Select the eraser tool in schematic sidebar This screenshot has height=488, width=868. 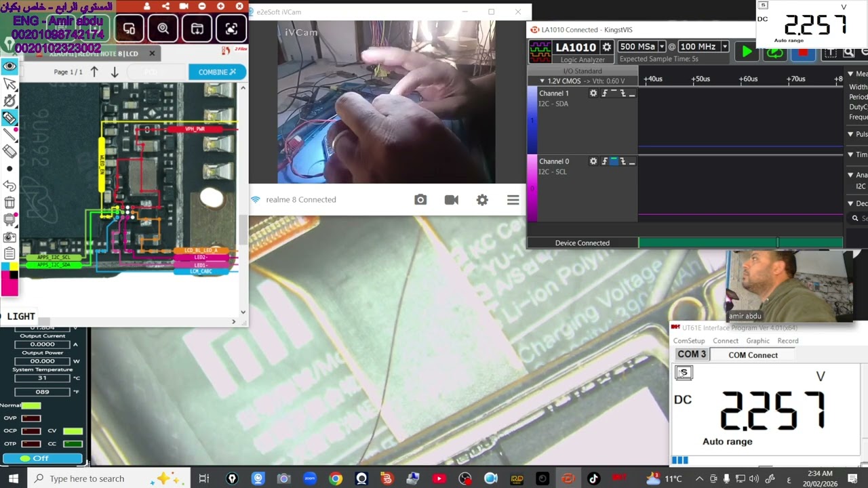click(x=9, y=151)
